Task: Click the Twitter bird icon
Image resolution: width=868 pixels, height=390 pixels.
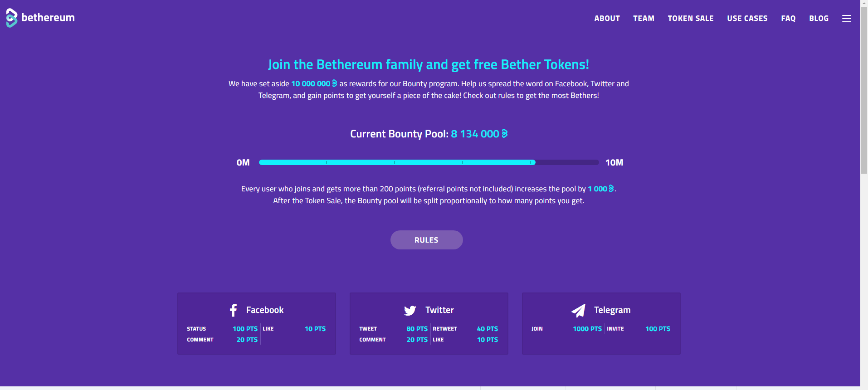Action: (x=410, y=310)
